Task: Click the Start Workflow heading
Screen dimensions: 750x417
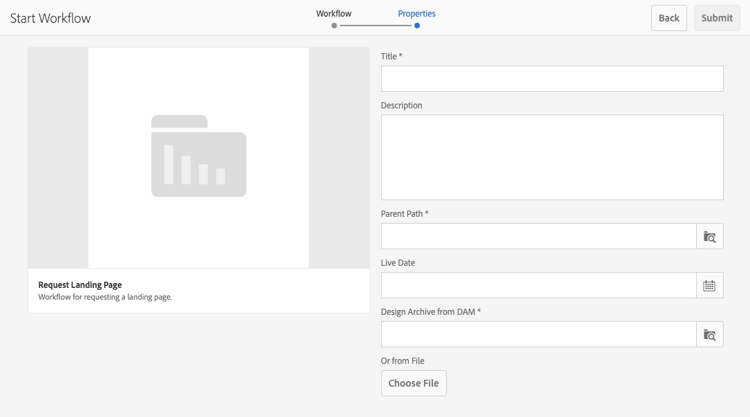Action: [x=50, y=18]
